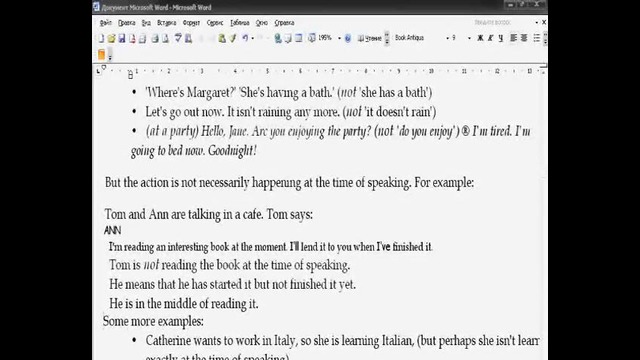Open the Вставка menu
Image resolution: width=640 pixels, height=360 pixels.
pos(167,23)
